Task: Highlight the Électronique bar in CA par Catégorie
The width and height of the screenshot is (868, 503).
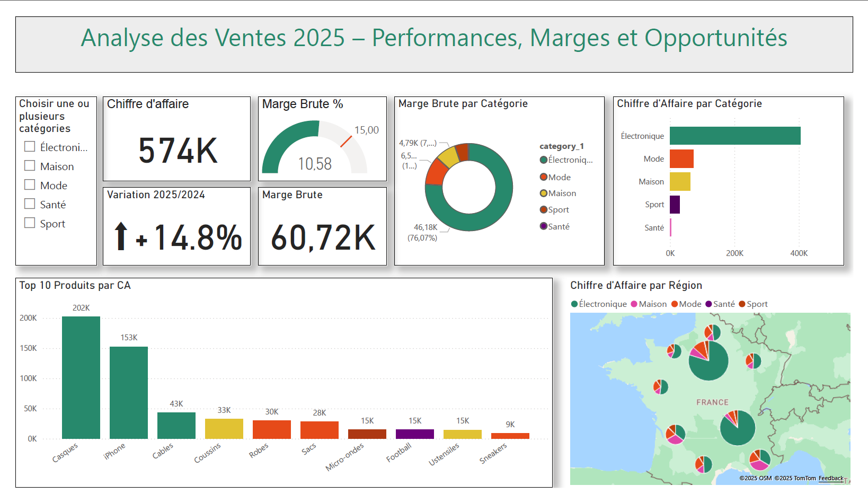Action: (x=734, y=136)
